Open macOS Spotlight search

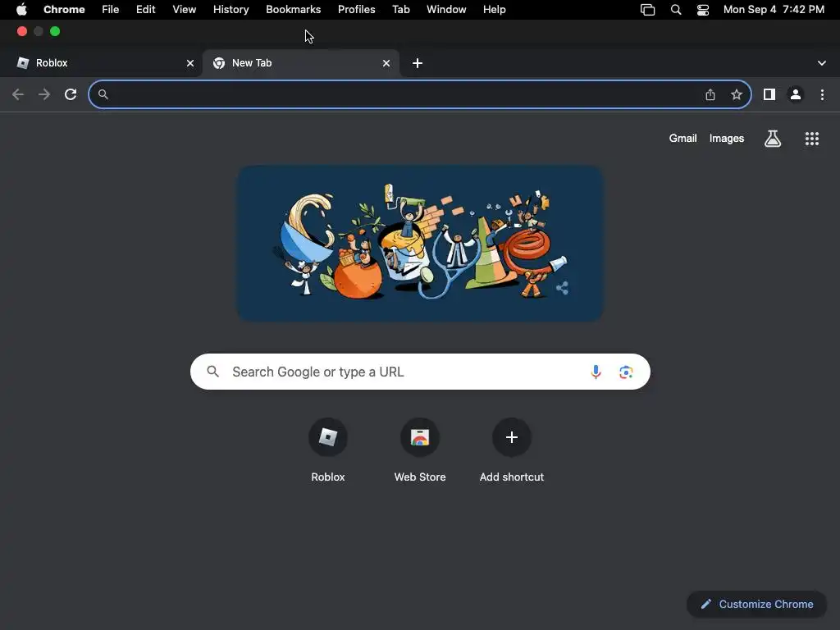(676, 10)
